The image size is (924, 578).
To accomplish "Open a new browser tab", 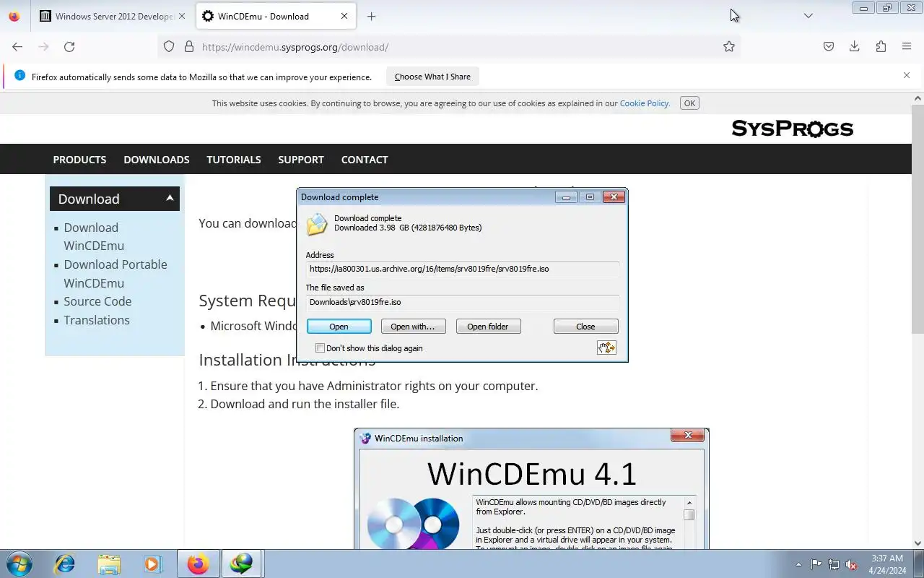I will pos(371,16).
